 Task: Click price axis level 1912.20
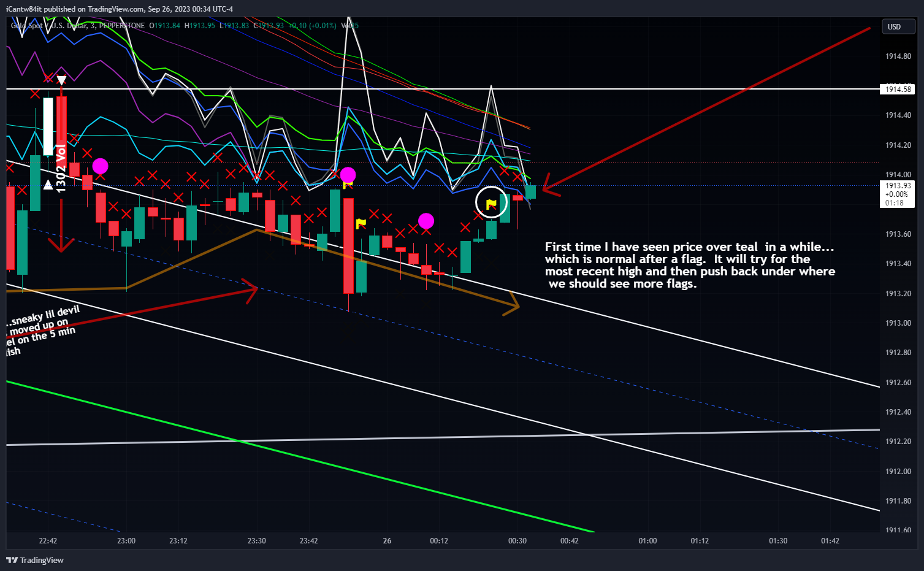[898, 442]
